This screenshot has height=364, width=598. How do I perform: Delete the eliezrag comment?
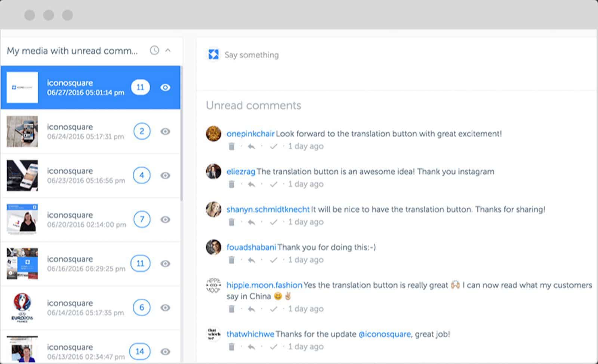[x=232, y=184]
